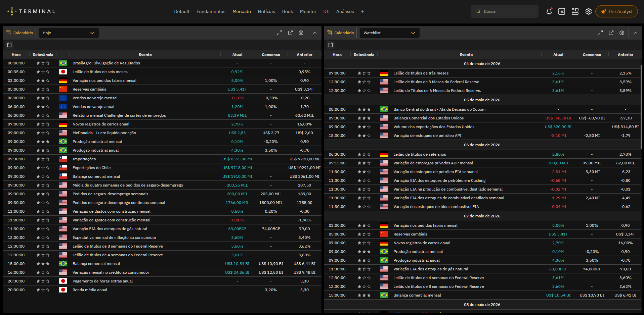Click relevance stars on Ata do Copom row
The height and width of the screenshot is (315, 644).
364,109
